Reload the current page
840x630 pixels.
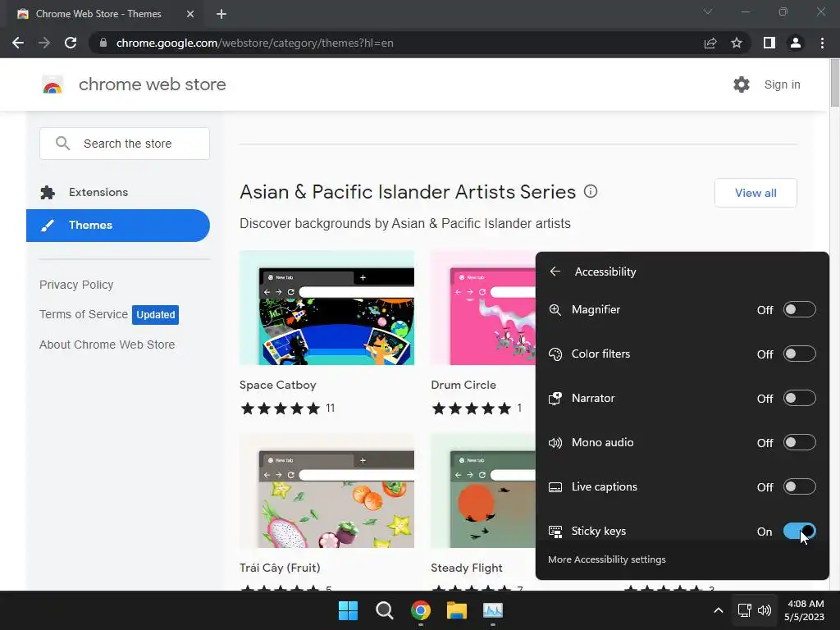click(71, 43)
